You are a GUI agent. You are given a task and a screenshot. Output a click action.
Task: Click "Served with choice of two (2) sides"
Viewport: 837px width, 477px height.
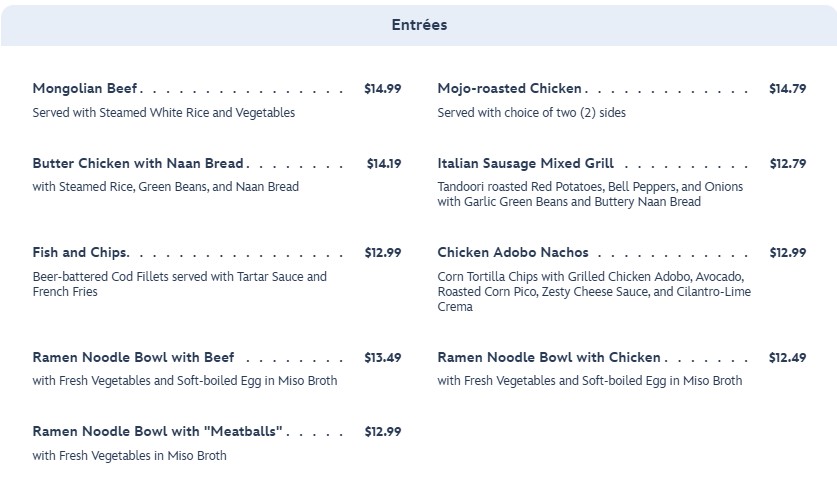[531, 113]
